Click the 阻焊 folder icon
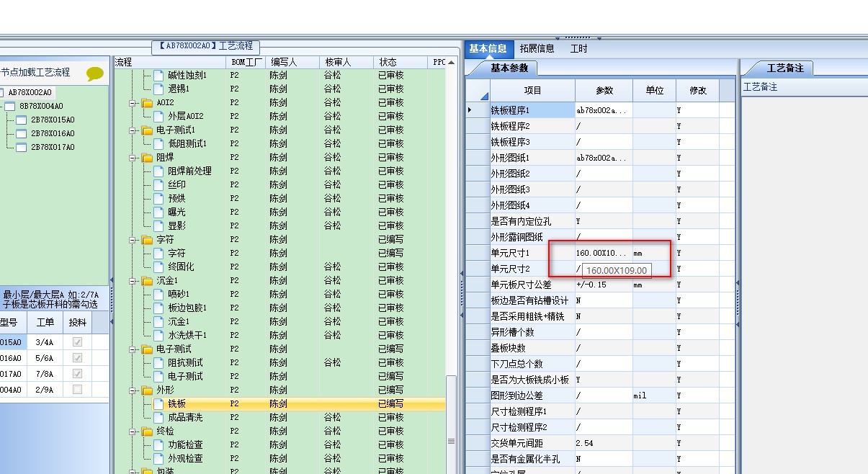Screen dimensions: 868x474 147,158
